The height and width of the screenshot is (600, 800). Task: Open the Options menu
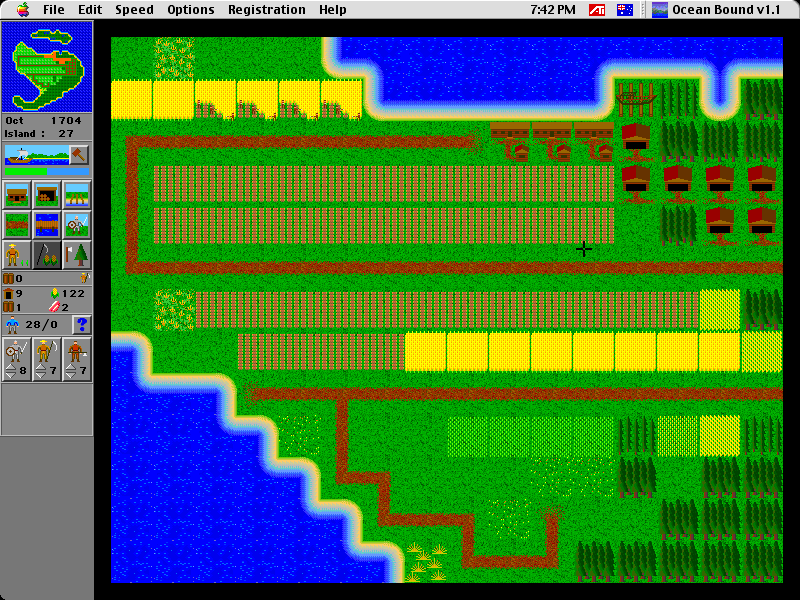(x=191, y=10)
